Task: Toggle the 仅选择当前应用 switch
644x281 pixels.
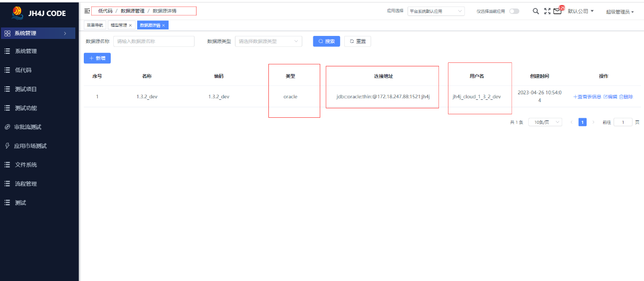Action: pos(514,11)
